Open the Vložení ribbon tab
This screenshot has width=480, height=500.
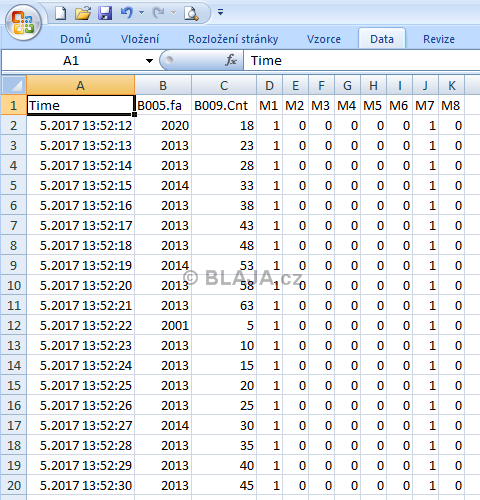click(140, 39)
